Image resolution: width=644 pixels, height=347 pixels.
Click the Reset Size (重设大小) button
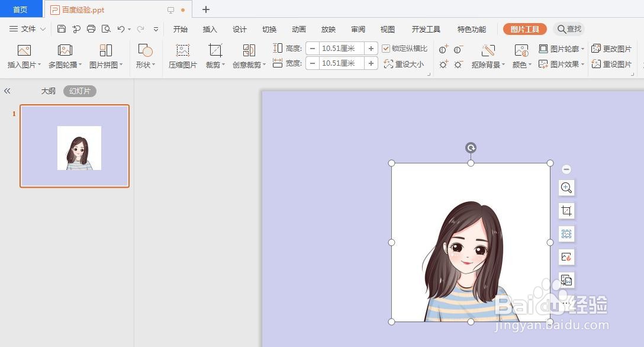pyautogui.click(x=404, y=65)
